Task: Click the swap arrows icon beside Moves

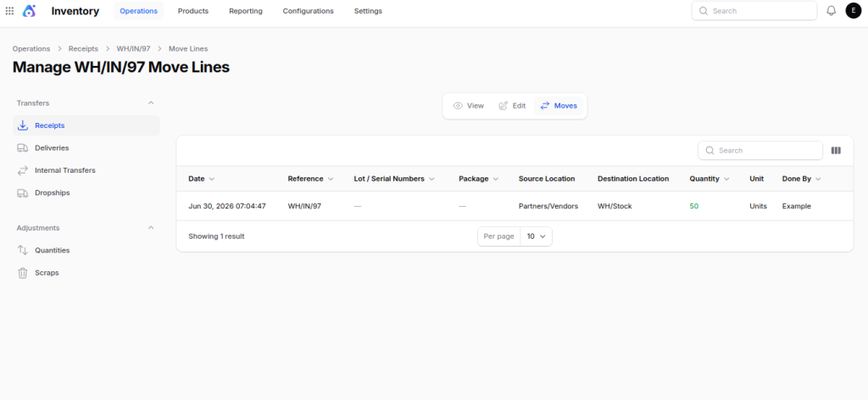Action: [545, 106]
